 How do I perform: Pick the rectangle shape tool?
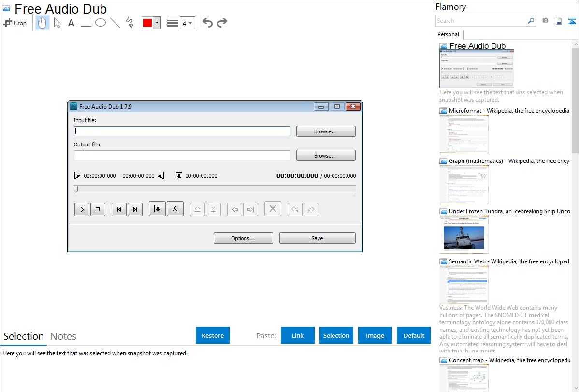click(x=86, y=23)
